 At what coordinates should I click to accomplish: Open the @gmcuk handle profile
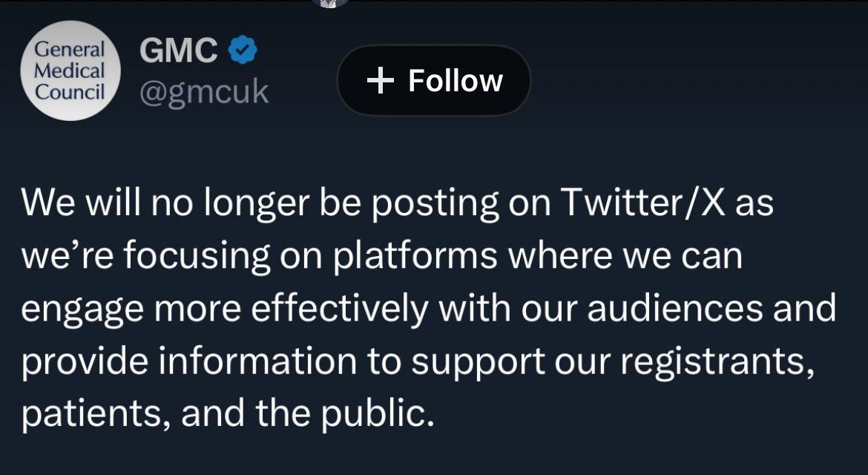(x=204, y=93)
